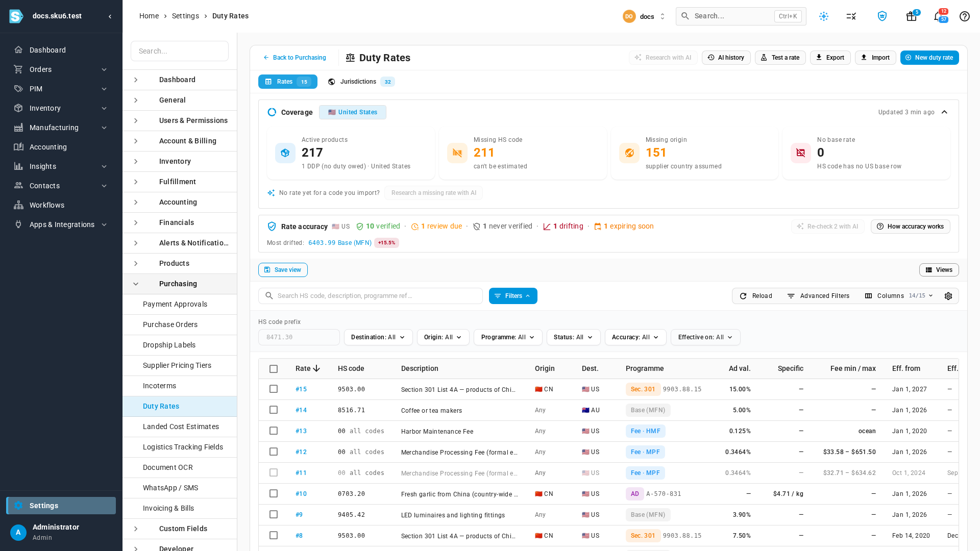
Task: Click the Missing HS code barcode icon
Action: tap(457, 153)
